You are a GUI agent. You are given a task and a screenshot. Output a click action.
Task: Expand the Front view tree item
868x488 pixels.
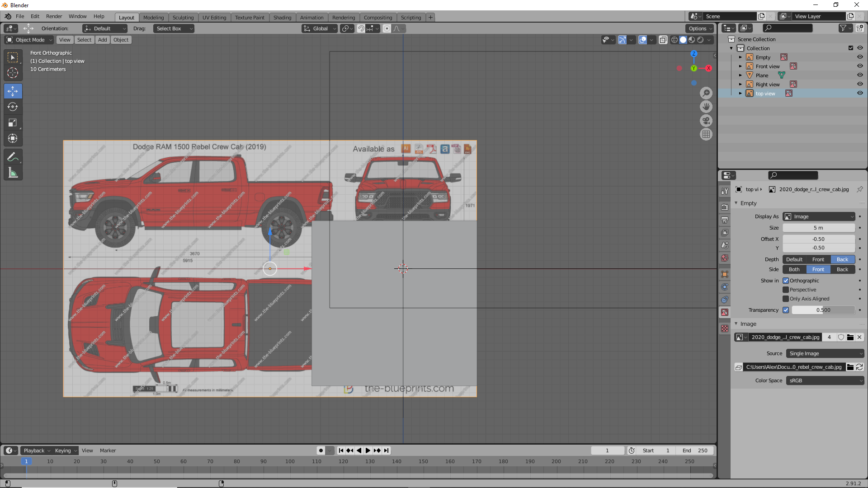tap(740, 66)
